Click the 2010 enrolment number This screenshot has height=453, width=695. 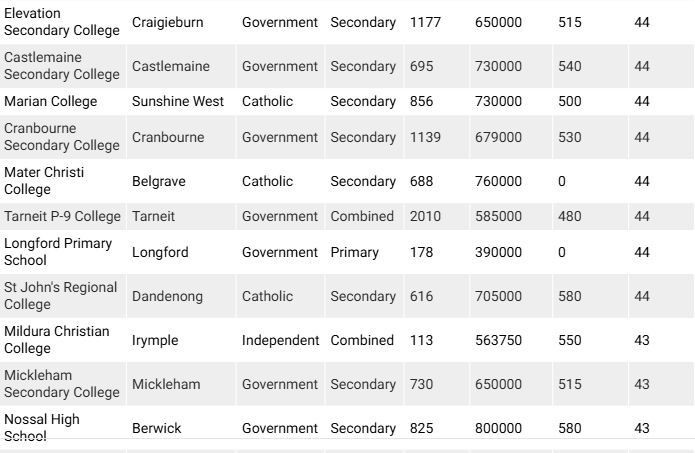click(x=425, y=216)
